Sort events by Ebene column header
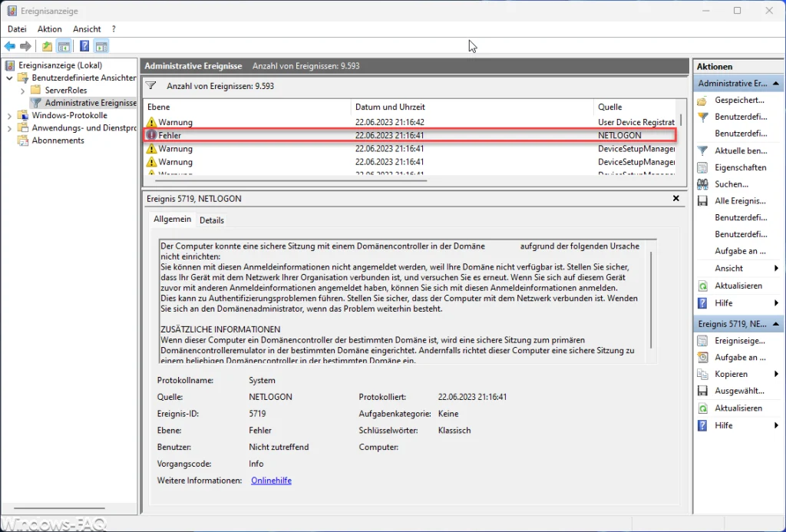Image resolution: width=786 pixels, height=532 pixels. click(x=248, y=107)
